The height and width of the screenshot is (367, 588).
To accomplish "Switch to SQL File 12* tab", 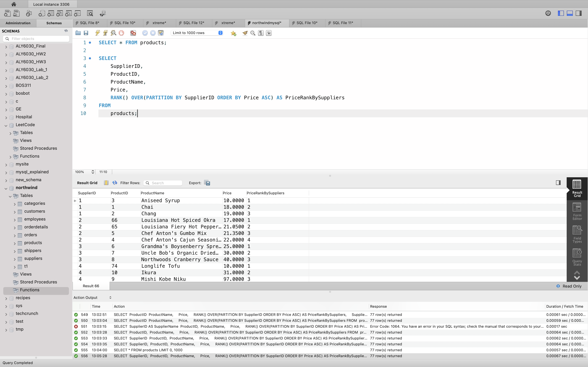I will [194, 23].
